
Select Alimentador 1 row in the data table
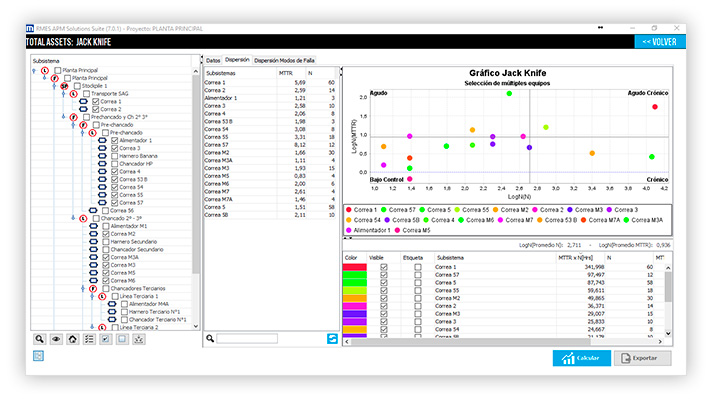[269, 98]
